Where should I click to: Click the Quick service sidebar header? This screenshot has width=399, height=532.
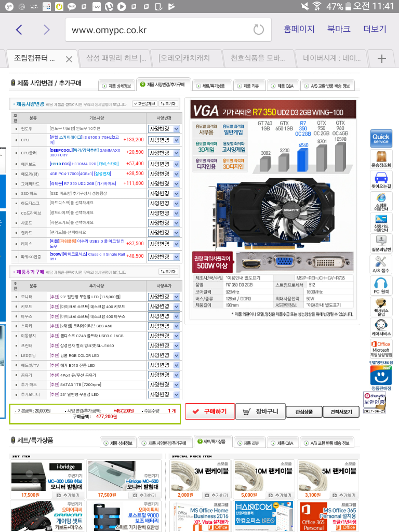(x=381, y=138)
